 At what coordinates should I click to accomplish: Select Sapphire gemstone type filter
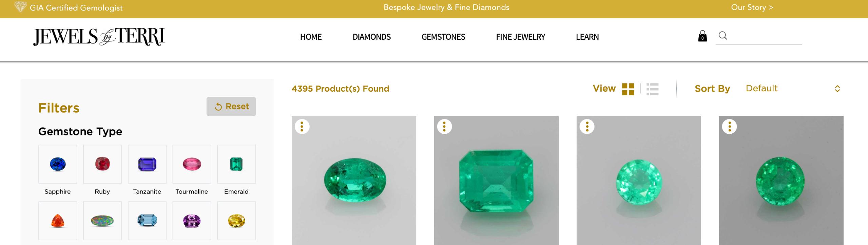[58, 164]
